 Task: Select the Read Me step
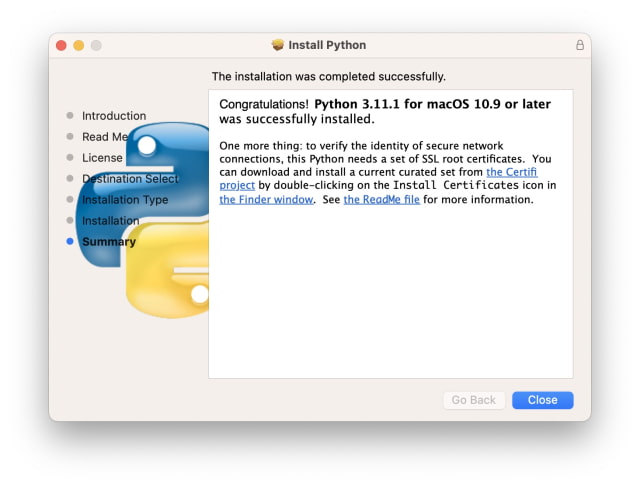pyautogui.click(x=105, y=137)
